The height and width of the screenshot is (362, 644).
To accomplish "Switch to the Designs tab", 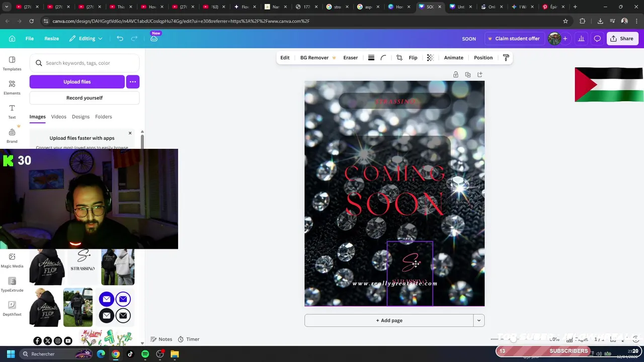I will tap(80, 117).
